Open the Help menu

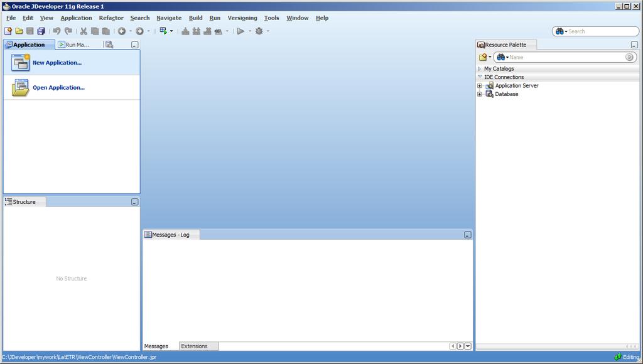point(322,18)
